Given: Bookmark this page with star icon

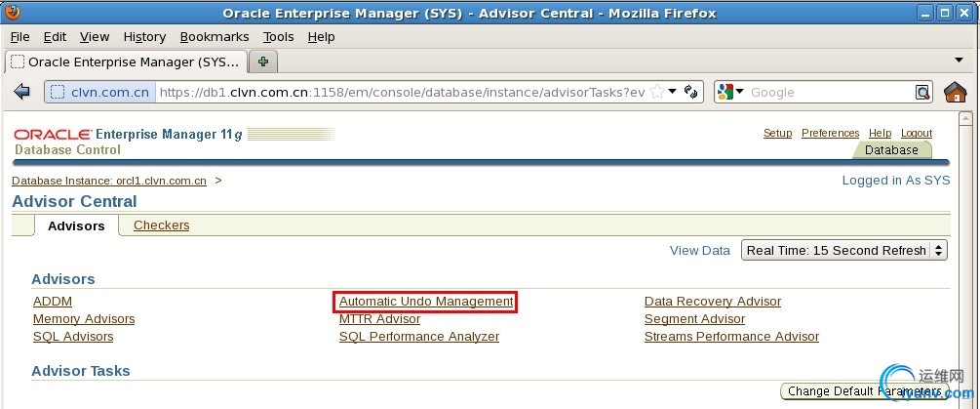Looking at the screenshot, I should 658,92.
